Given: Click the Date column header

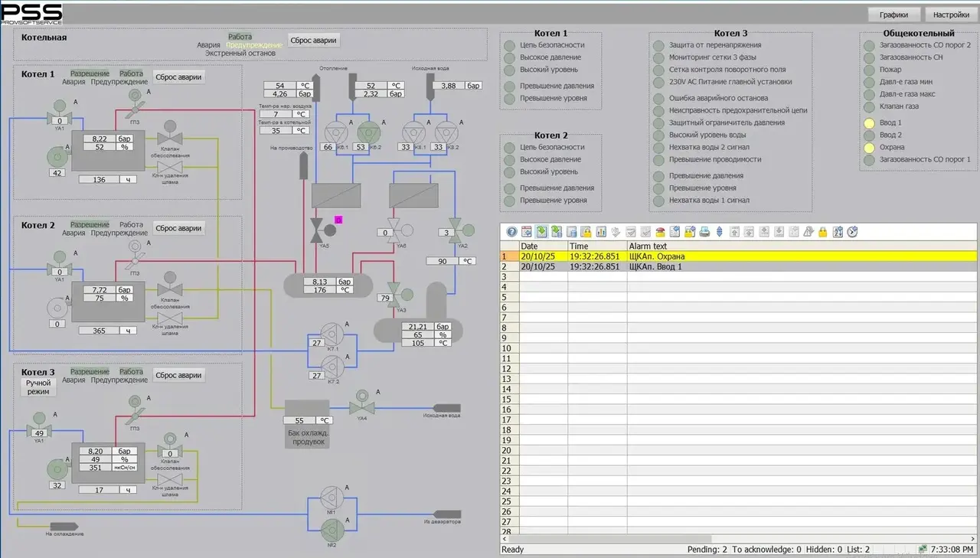Looking at the screenshot, I should 544,246.
